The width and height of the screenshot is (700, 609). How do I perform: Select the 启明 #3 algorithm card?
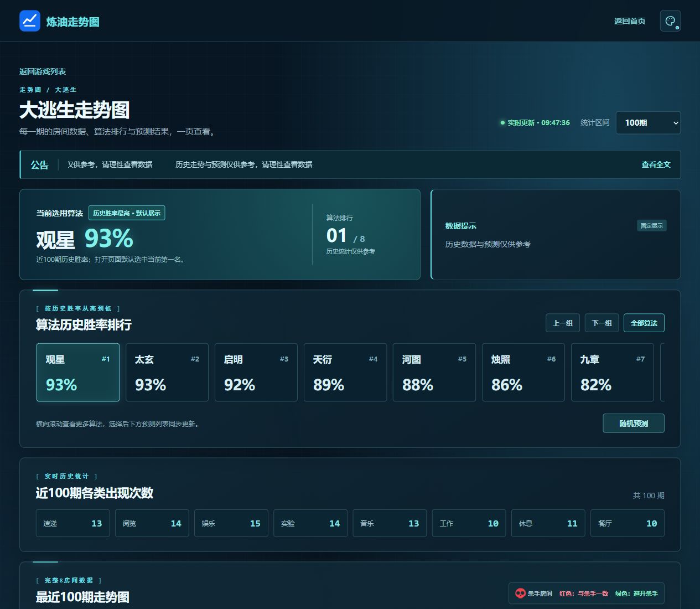pos(256,372)
